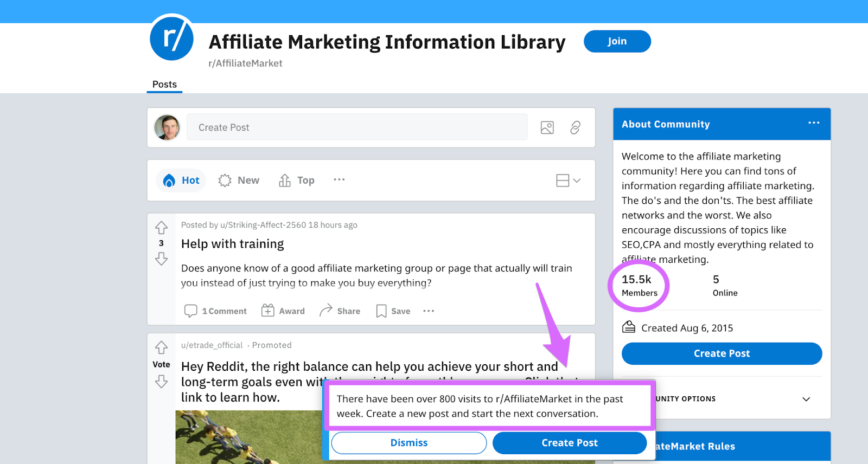The image size is (868, 464).
Task: Click the r/AffiliateMarket subreddit name
Action: pos(245,63)
